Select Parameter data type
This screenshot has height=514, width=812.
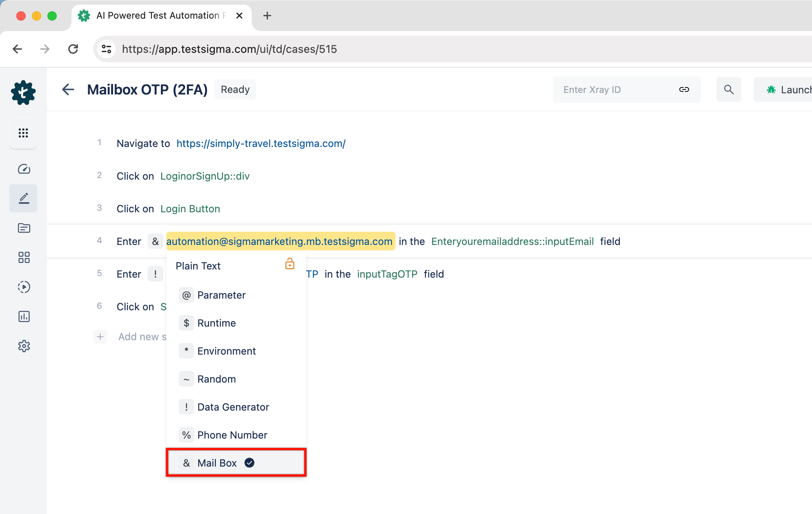[x=236, y=295]
